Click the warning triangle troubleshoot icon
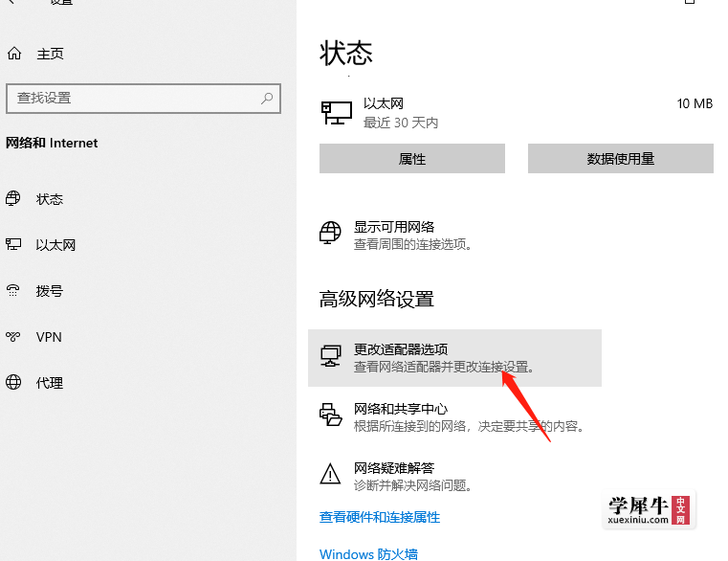The width and height of the screenshot is (728, 561). [330, 474]
